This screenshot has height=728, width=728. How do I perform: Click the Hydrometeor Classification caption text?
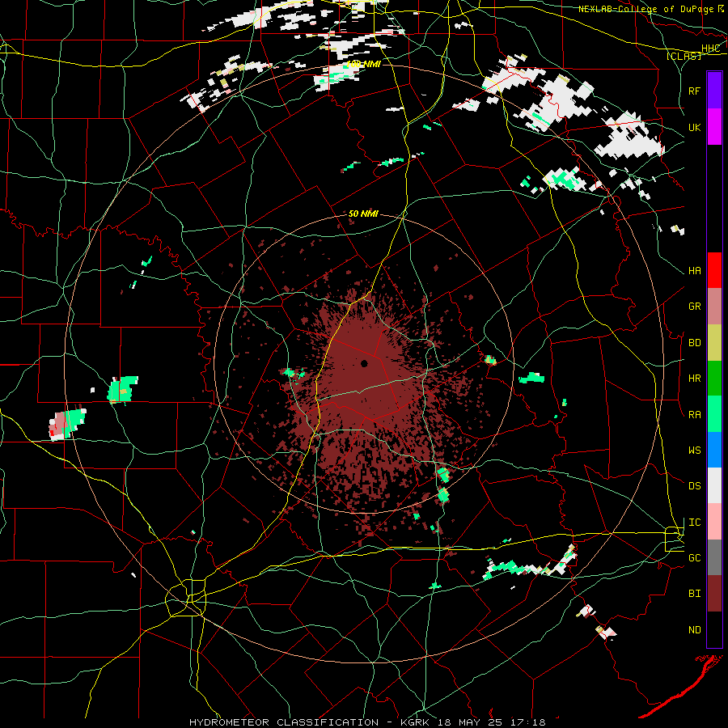(x=284, y=722)
